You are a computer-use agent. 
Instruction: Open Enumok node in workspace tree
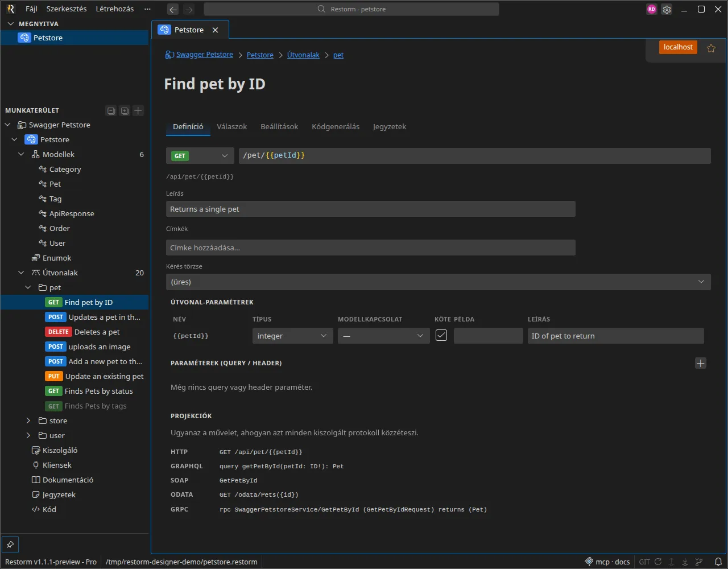pyautogui.click(x=74, y=258)
